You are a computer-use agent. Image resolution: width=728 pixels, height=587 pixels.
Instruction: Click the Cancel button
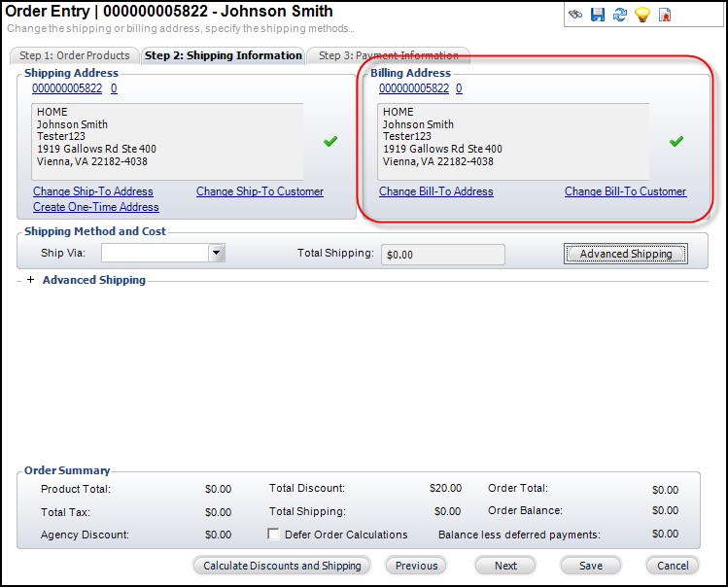673,566
